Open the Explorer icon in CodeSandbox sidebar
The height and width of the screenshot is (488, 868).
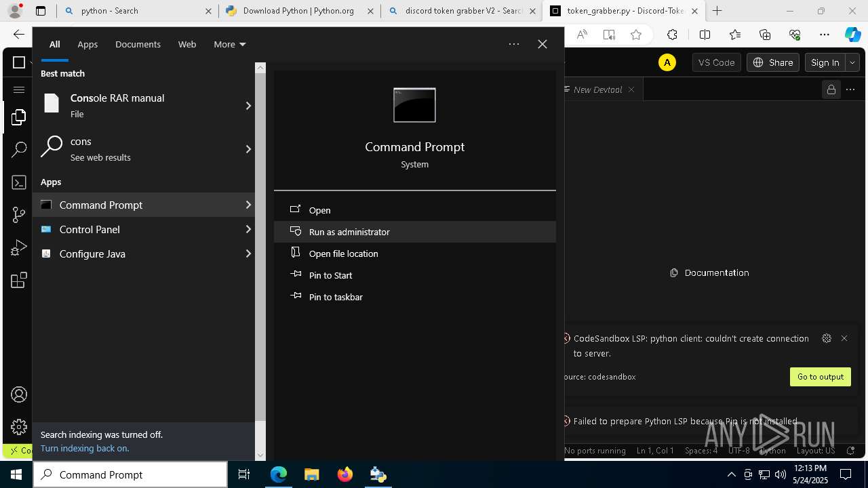pyautogui.click(x=18, y=118)
